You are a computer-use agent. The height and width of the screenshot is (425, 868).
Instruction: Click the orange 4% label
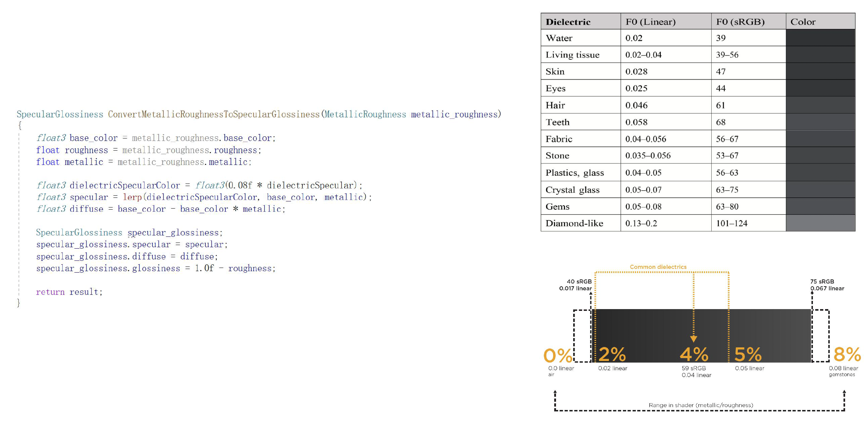click(694, 355)
